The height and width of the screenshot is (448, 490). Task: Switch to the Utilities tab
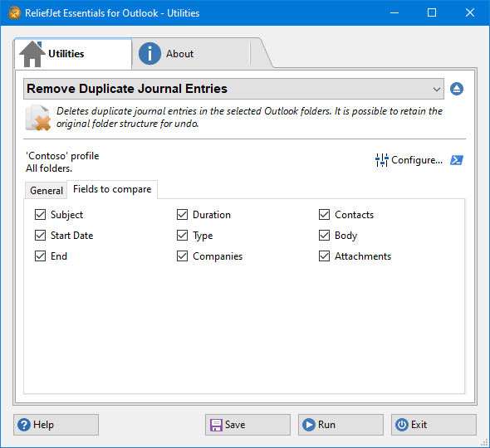pos(73,54)
